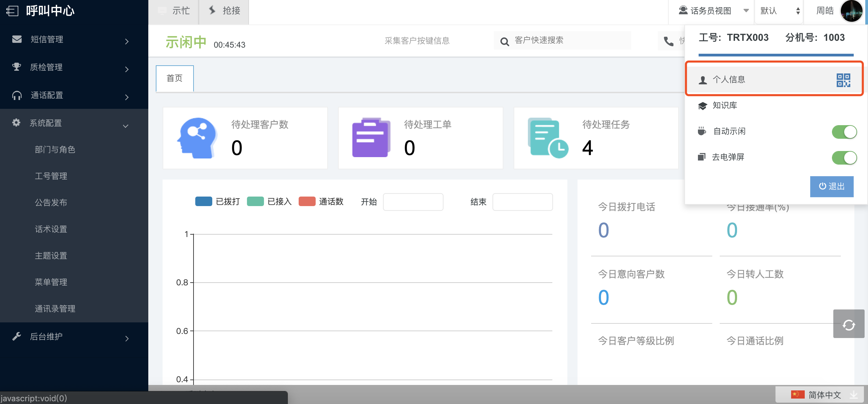868x404 pixels.
Task: Click the 待处理客户数 head icon
Action: [x=197, y=138]
